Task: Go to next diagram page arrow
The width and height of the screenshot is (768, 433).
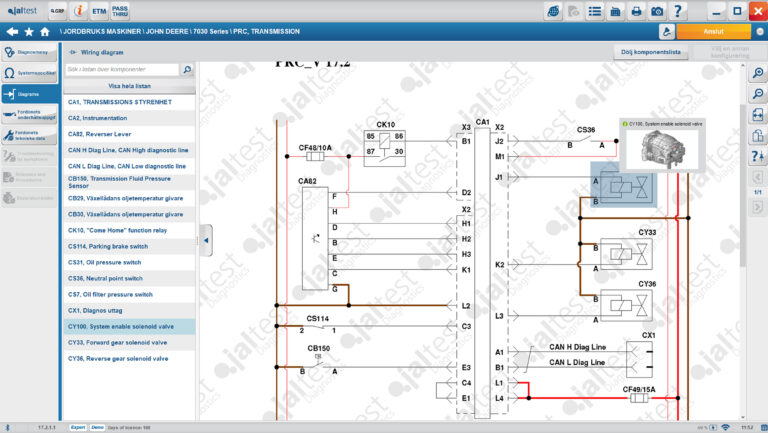Action: click(758, 207)
